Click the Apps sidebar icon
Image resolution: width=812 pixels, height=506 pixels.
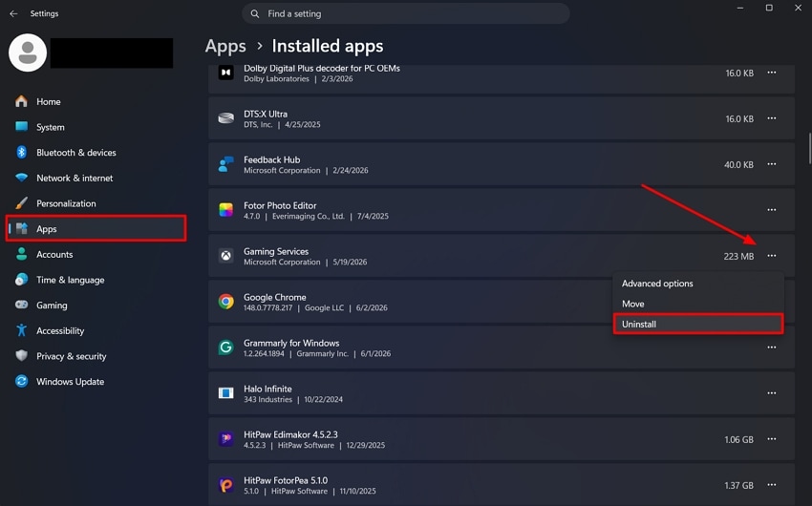(21, 228)
